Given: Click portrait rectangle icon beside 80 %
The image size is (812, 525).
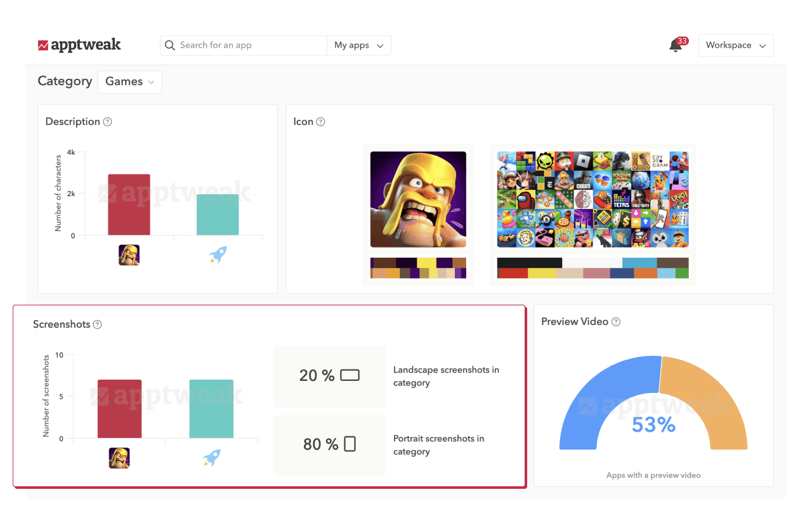Looking at the screenshot, I should click(x=350, y=444).
